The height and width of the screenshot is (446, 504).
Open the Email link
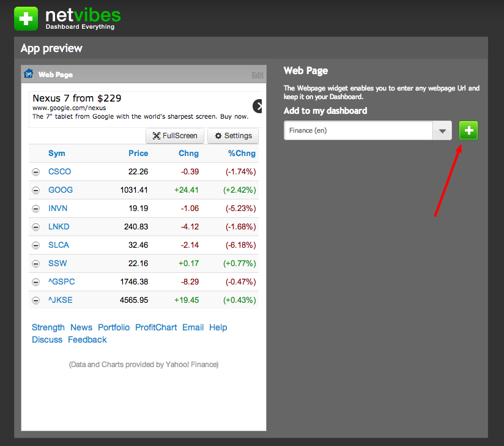pyautogui.click(x=193, y=327)
